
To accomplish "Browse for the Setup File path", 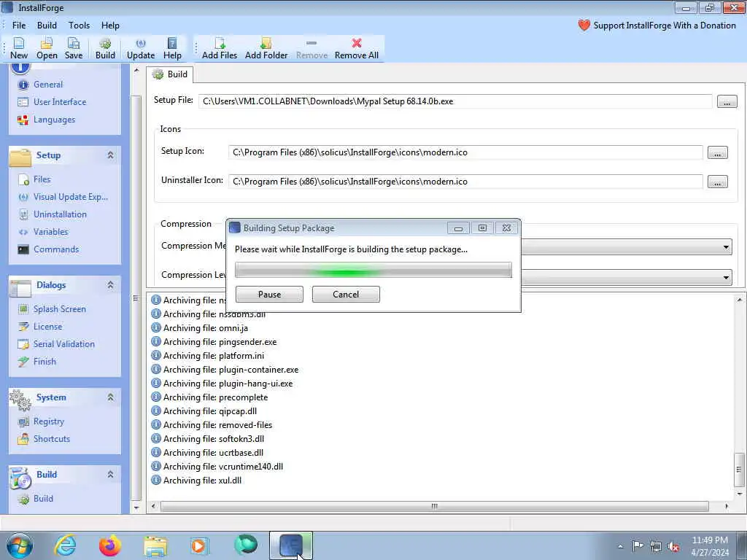I will click(727, 102).
